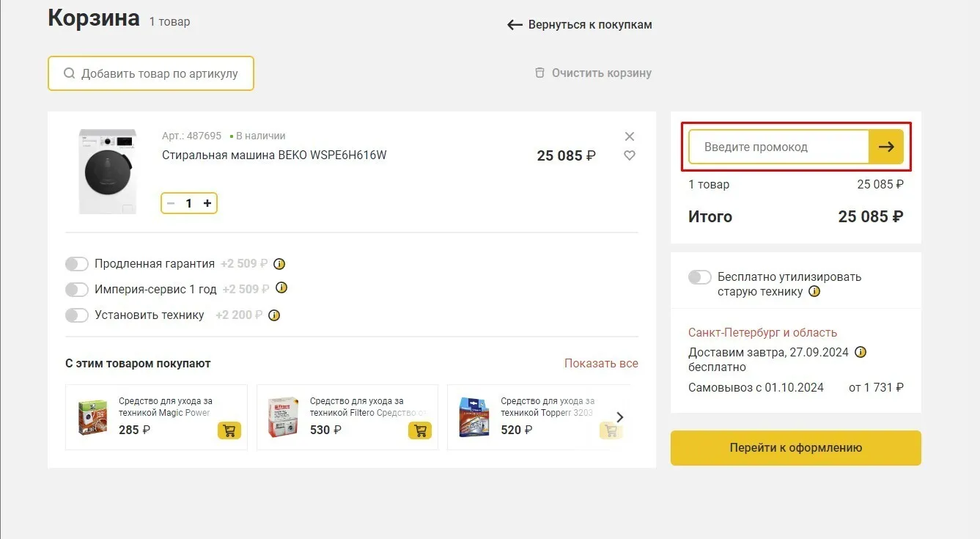
Task: Focus the Введите промокод field
Action: pos(779,147)
